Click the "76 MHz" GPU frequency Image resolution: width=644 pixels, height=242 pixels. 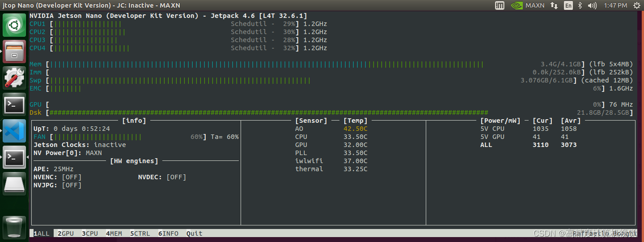(x=621, y=104)
